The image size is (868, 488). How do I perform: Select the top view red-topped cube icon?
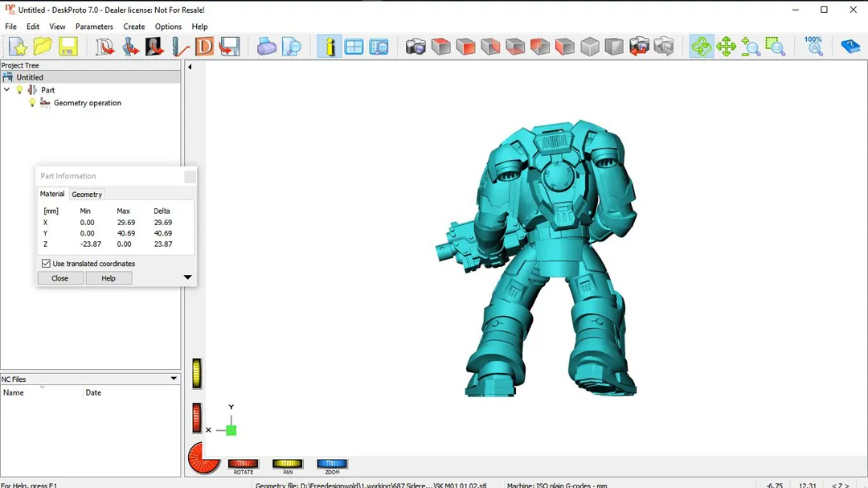point(440,47)
